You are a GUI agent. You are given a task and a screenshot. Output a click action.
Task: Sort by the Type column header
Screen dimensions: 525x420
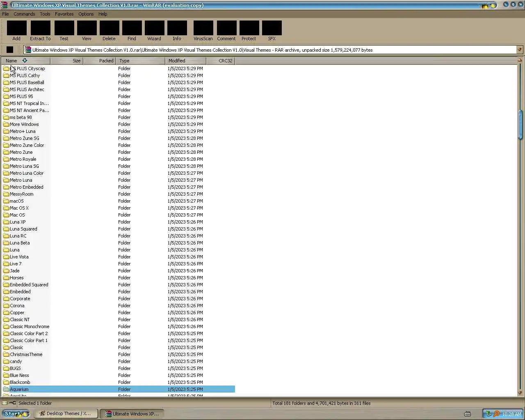(141, 61)
